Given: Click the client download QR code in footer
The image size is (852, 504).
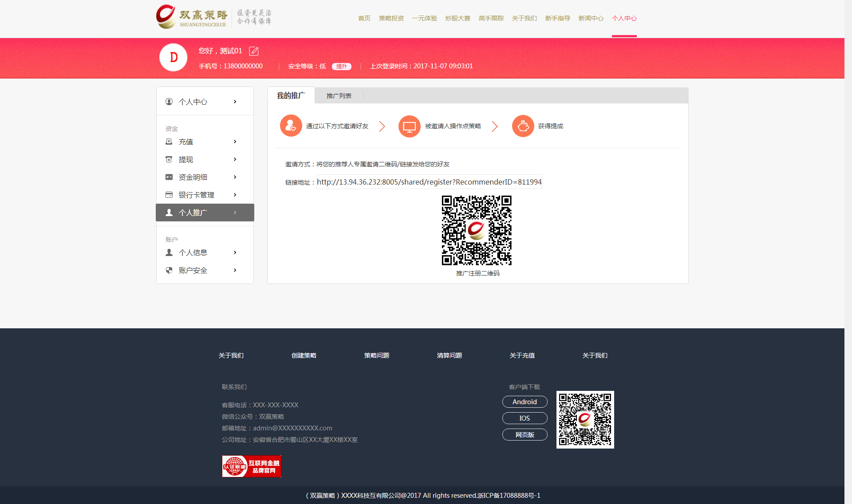Looking at the screenshot, I should (585, 420).
